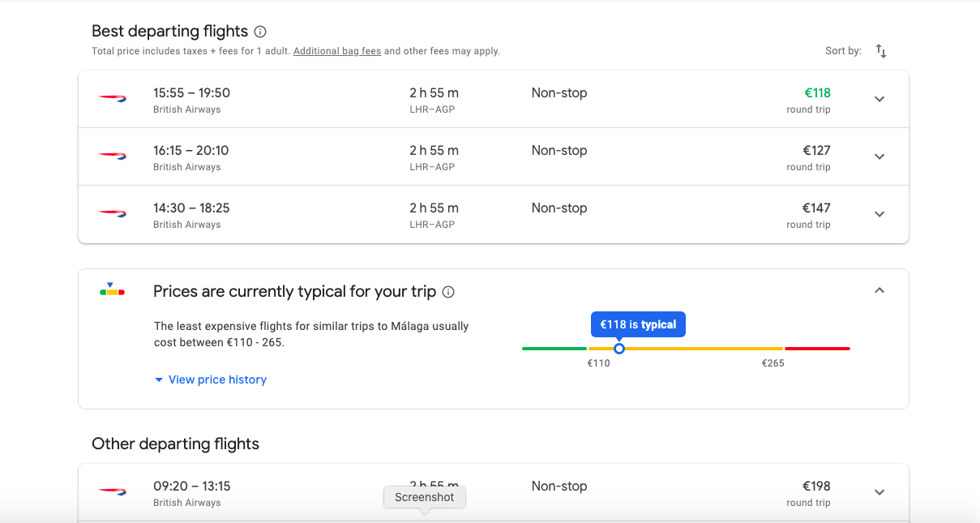Click the info icon beside Best departing flights

click(260, 32)
